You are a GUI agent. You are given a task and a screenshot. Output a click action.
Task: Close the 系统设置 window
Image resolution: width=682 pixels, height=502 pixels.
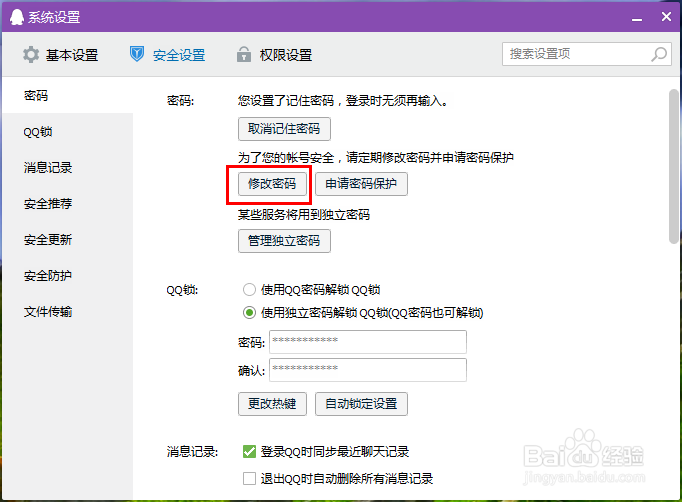[666, 17]
